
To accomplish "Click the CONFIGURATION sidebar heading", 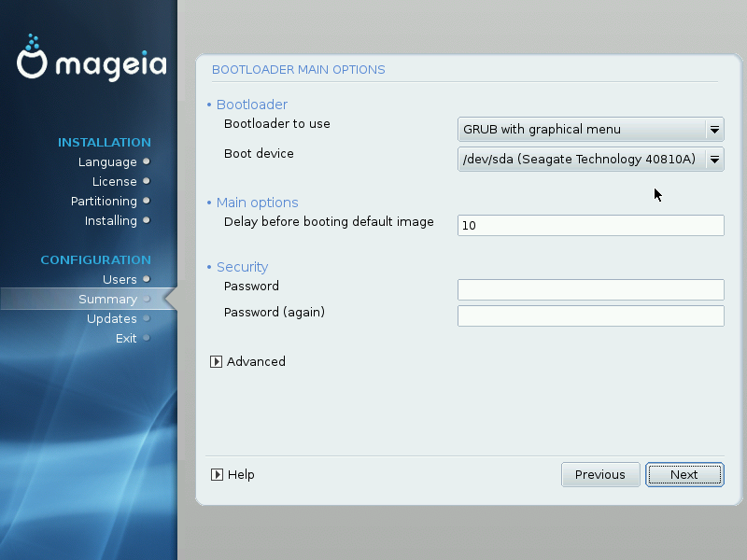I will point(96,260).
